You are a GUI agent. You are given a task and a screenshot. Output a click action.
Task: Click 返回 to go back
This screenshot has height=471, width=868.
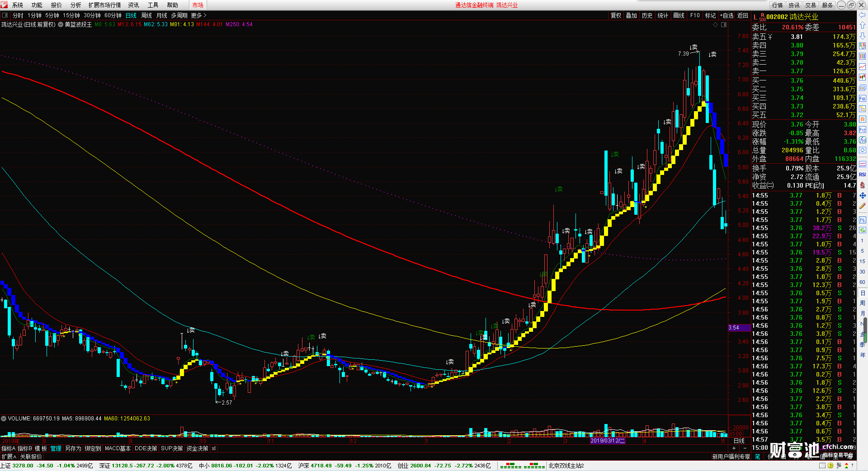click(x=743, y=15)
